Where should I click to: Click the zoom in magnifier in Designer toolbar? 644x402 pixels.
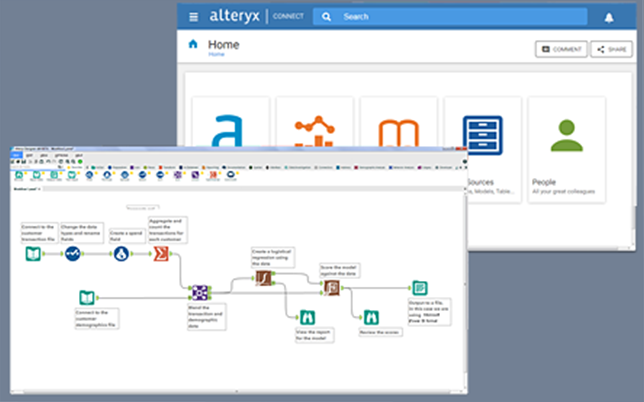tap(67, 161)
